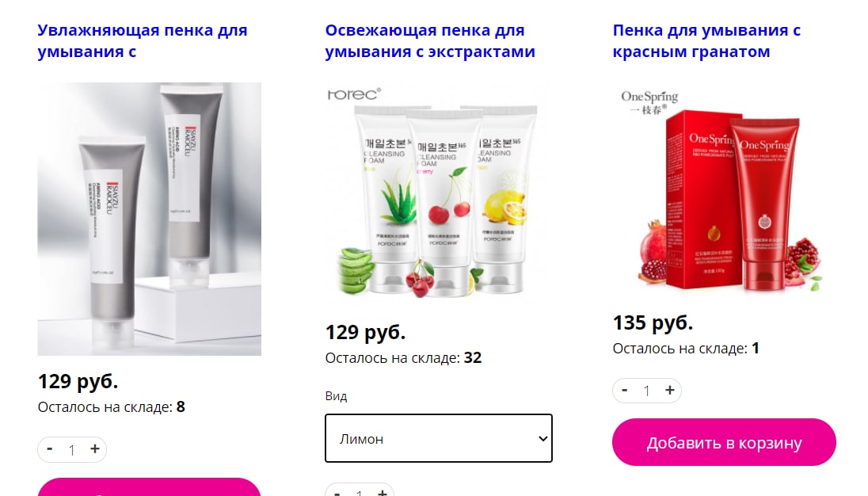Click the plus button below the Лимон dropdown
The width and height of the screenshot is (868, 496).
[382, 492]
